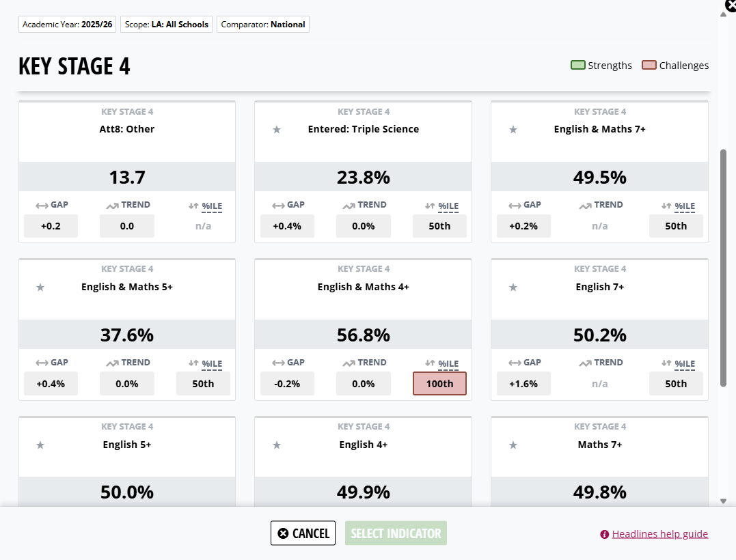The height and width of the screenshot is (560, 736).
Task: Select the English & Maths 4+ card
Action: pyautogui.click(x=363, y=329)
